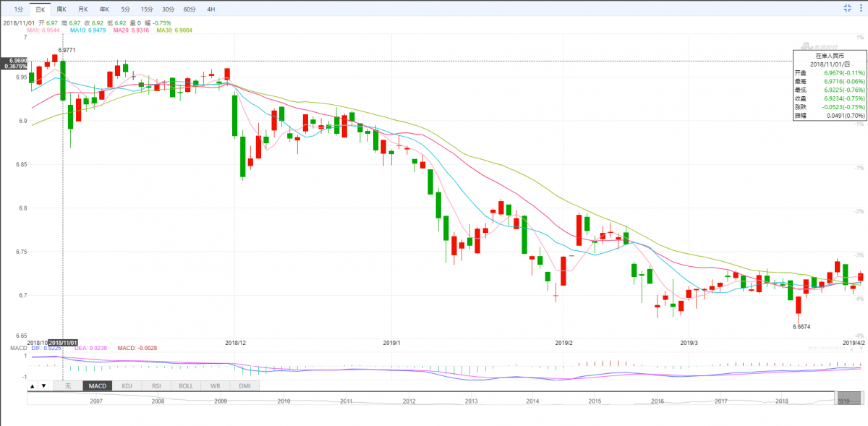Click the 2018/12 x-axis date label

[236, 342]
